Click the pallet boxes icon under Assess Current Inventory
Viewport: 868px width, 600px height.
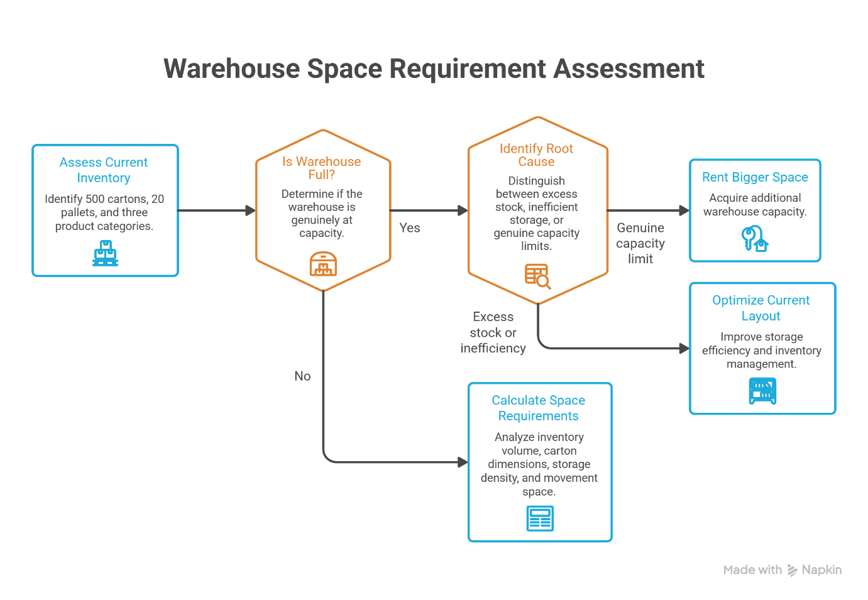coord(105,253)
